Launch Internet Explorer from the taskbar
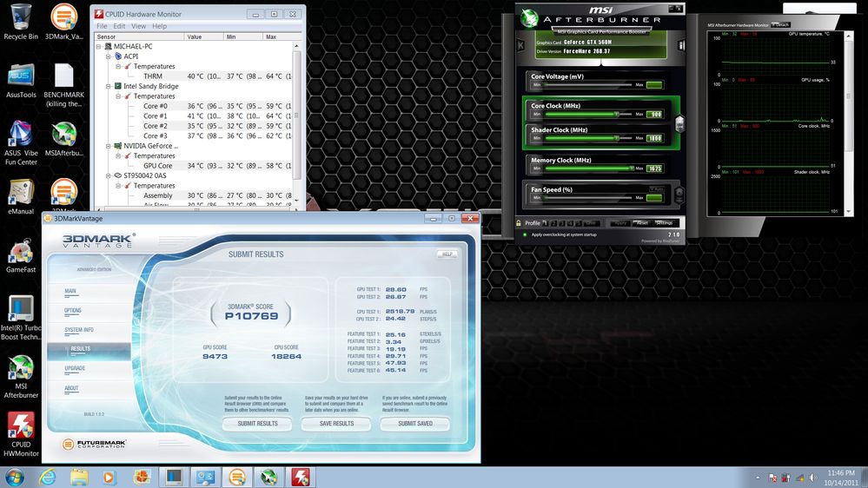The image size is (868, 488). (48, 477)
